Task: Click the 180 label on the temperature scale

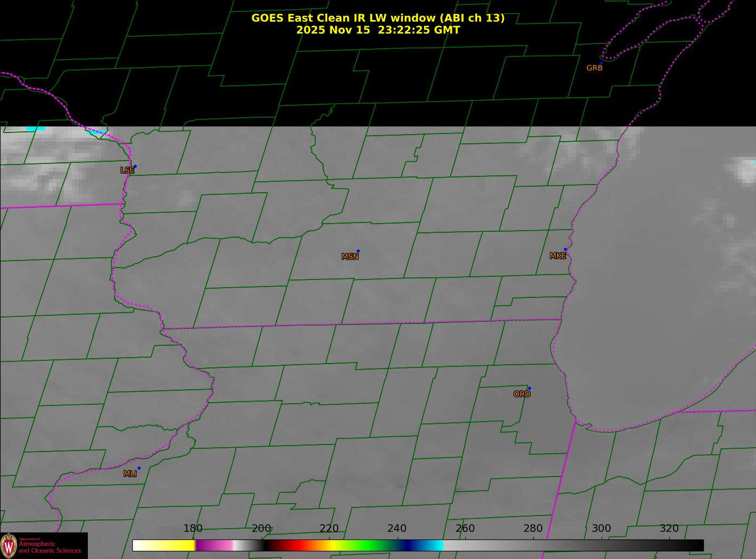Action: click(x=193, y=529)
